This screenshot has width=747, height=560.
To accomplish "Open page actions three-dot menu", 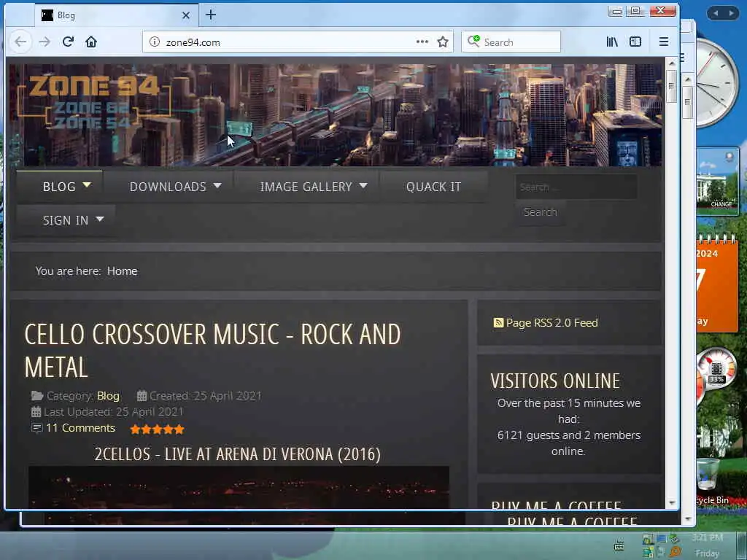I will coord(422,42).
